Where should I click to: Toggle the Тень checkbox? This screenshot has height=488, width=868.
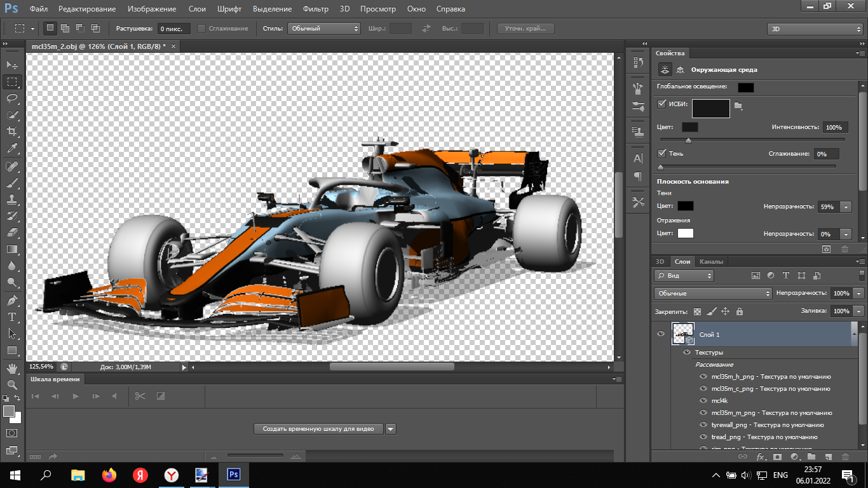pos(662,153)
